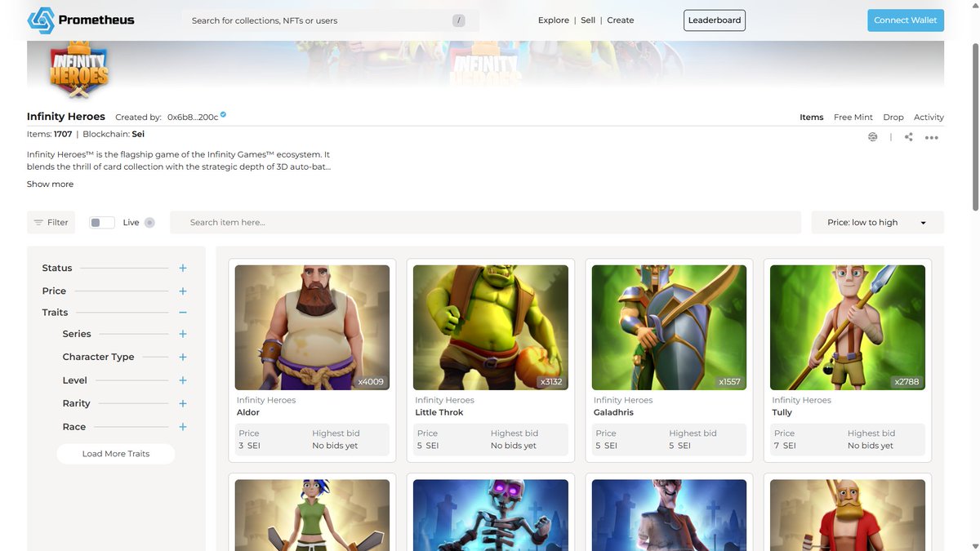Open the Tully NFT image
This screenshot has height=551, width=980.
[848, 327]
